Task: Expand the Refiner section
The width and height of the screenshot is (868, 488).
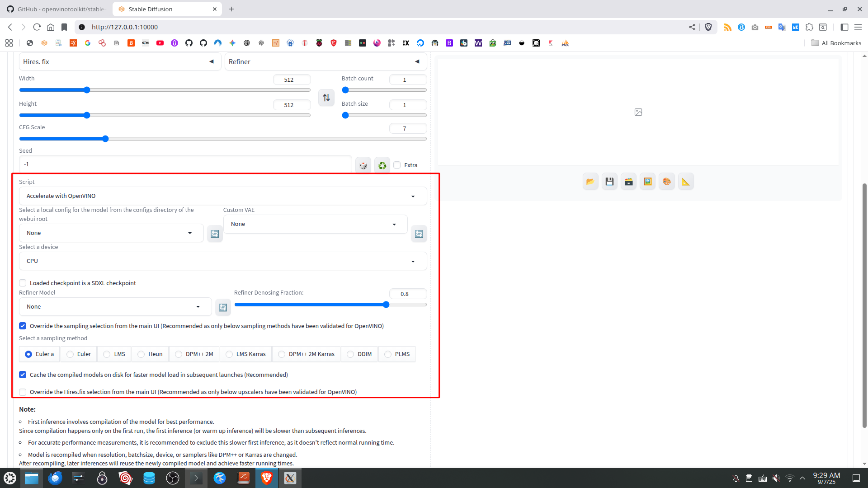Action: pos(325,62)
